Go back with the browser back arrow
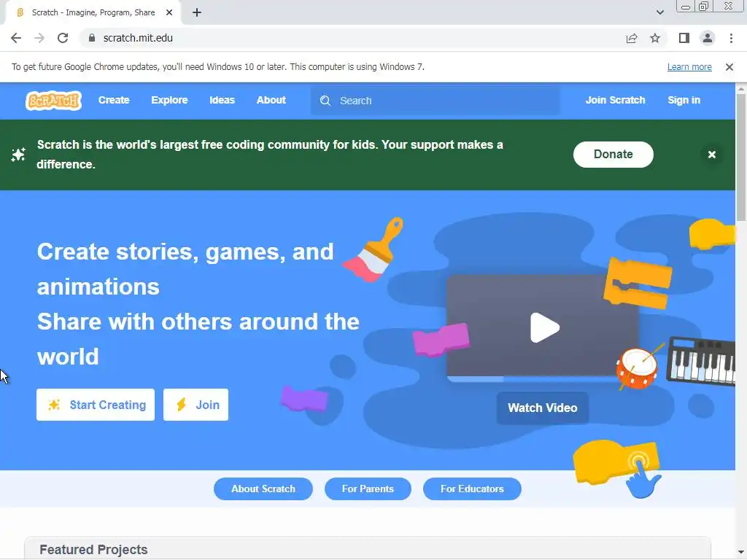The width and height of the screenshot is (747, 560). [x=16, y=38]
